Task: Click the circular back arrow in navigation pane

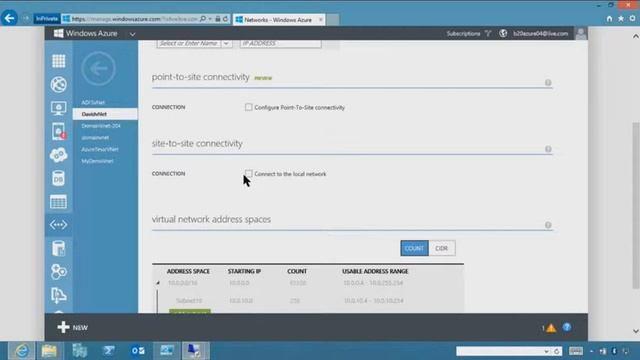Action: point(98,69)
